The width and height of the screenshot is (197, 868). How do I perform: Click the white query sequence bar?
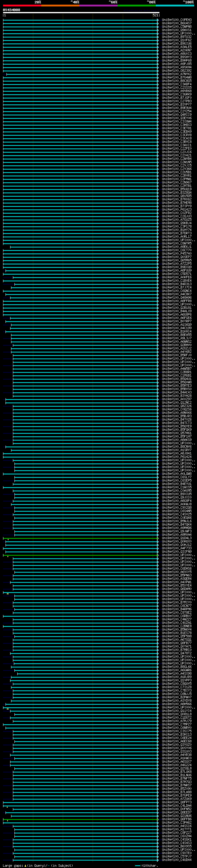tap(81, 13)
